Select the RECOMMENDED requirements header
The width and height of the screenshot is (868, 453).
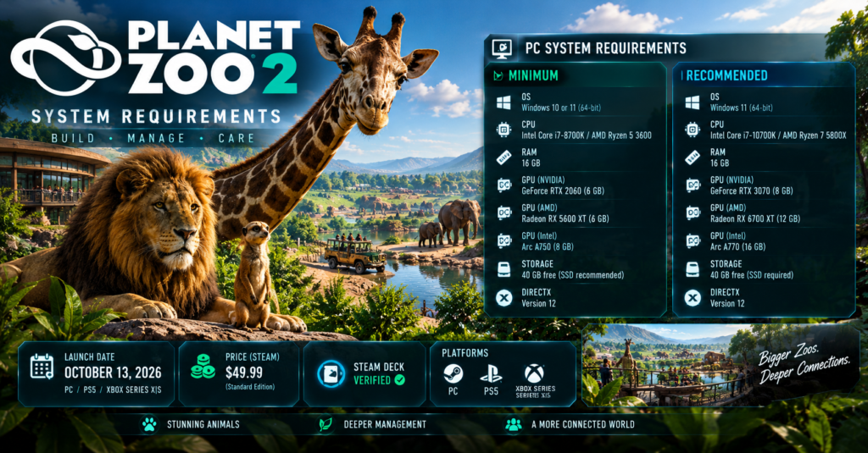click(x=726, y=75)
